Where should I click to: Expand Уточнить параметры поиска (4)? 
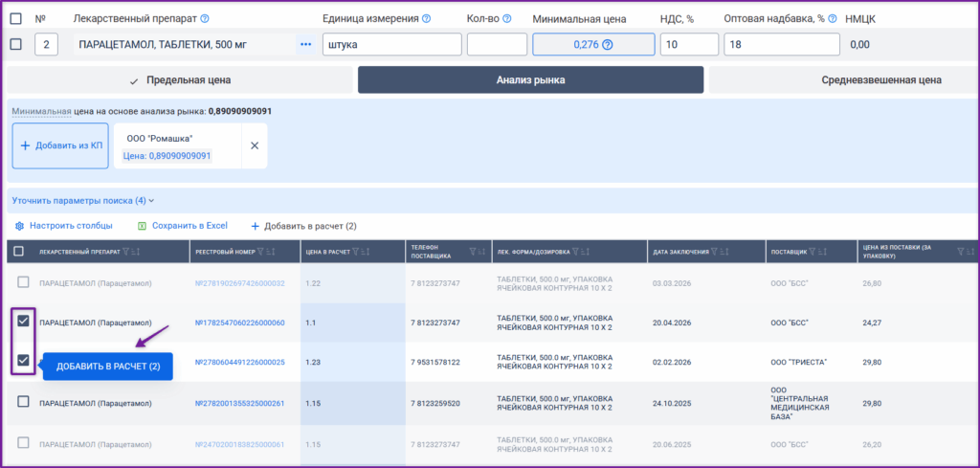click(x=83, y=201)
